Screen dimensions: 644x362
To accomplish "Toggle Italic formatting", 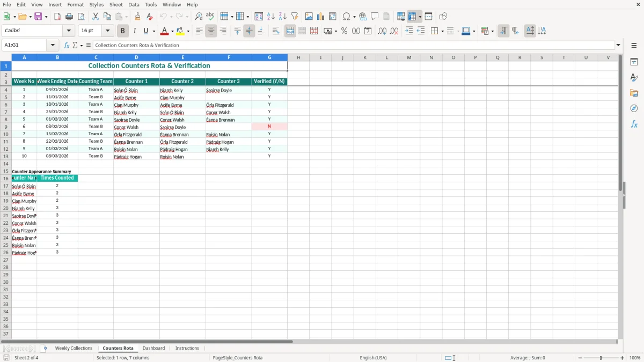I will click(x=134, y=31).
